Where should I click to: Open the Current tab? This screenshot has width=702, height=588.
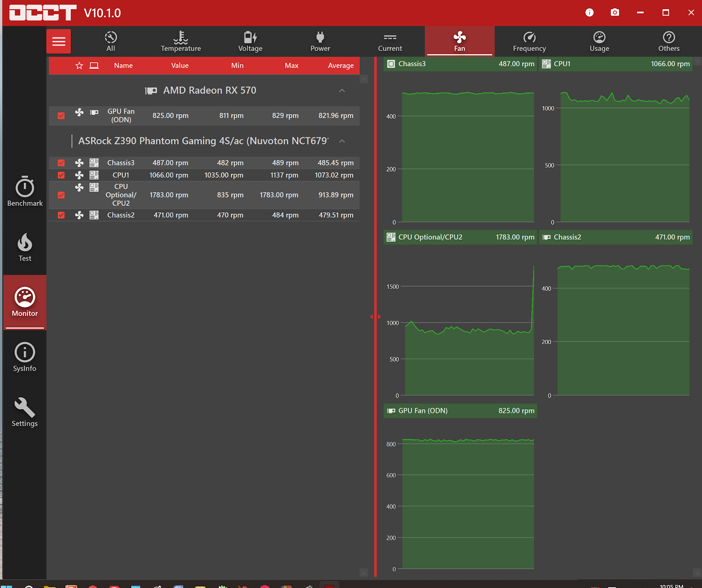tap(390, 41)
